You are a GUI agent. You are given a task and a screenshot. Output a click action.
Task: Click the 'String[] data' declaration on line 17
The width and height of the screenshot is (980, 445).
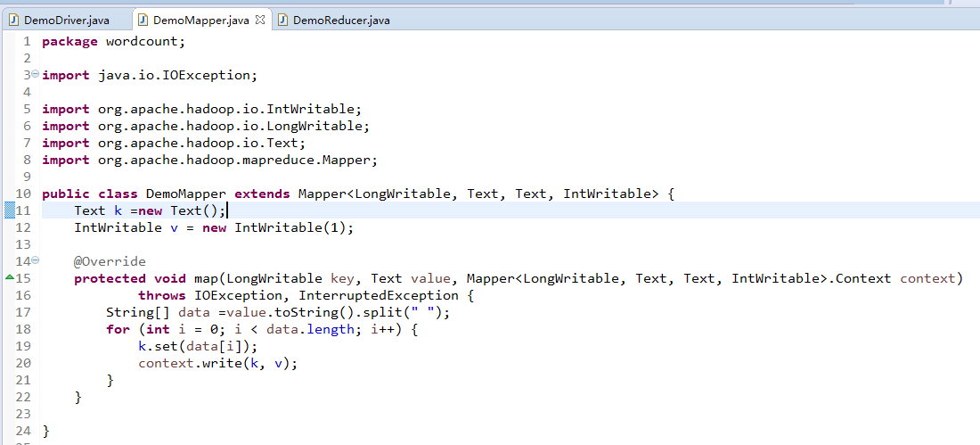(x=158, y=312)
